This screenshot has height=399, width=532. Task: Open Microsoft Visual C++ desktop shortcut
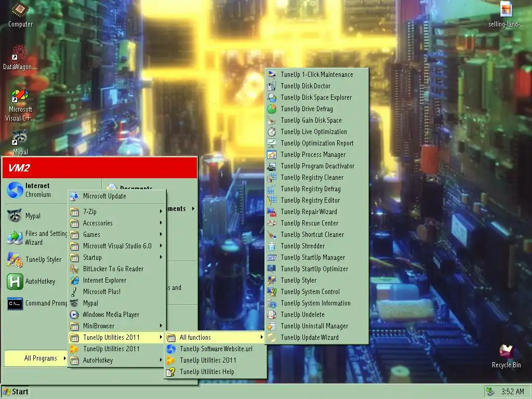coord(20,105)
